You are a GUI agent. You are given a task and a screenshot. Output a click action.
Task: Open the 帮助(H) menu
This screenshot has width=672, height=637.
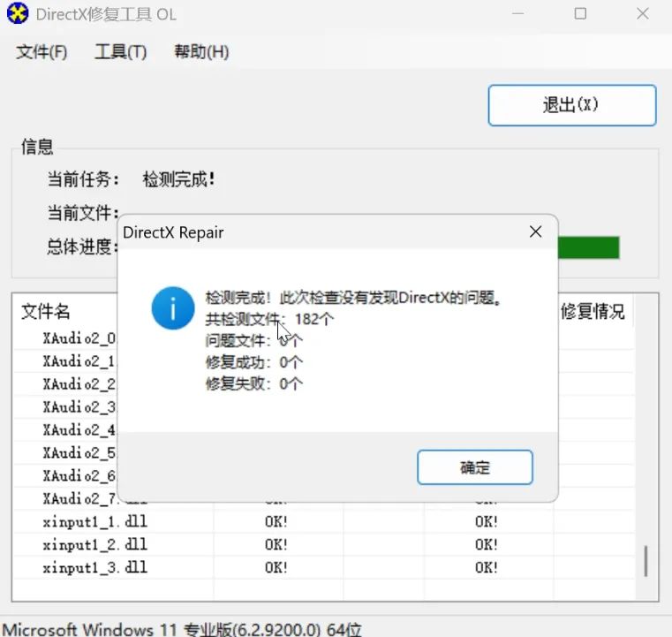201,52
